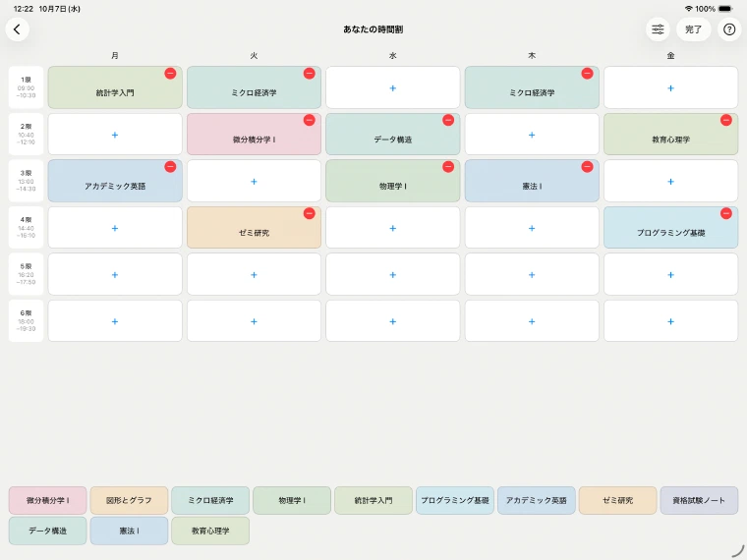
Task: Tap the 6限 period time label
Action: (x=26, y=321)
